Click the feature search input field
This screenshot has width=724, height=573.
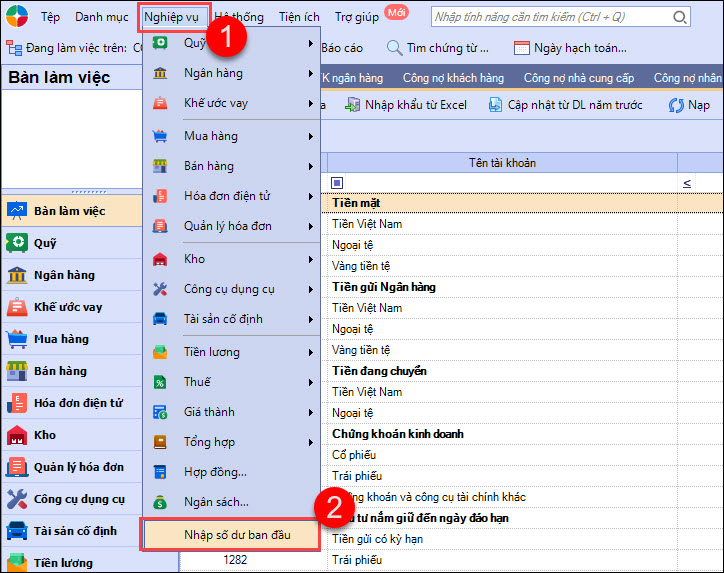coord(550,17)
